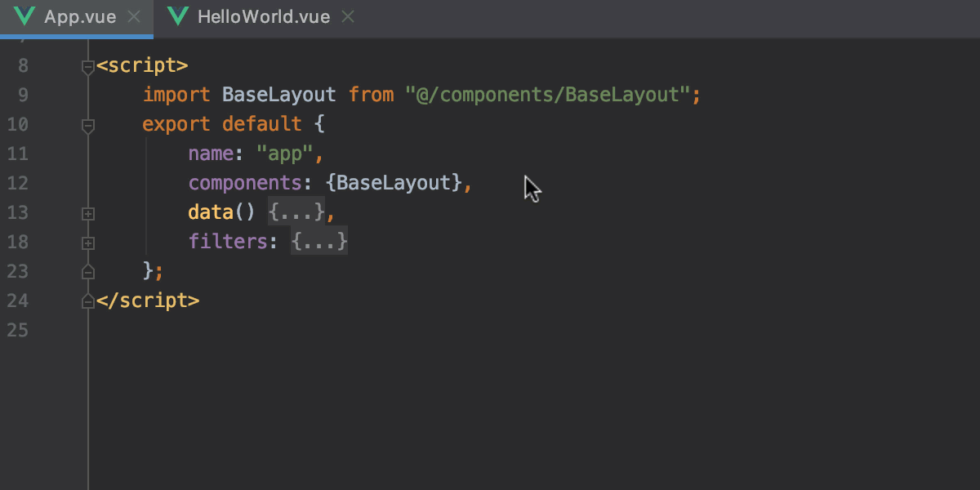
Task: Switch to the HelloWorld.vue tab
Action: pyautogui.click(x=263, y=17)
